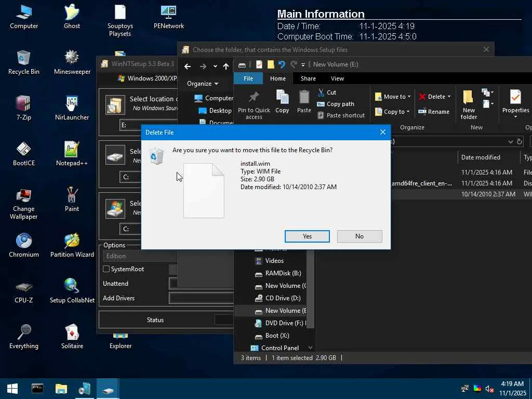Refresh the folder address bar
Screen dimensions: 532x399
pyautogui.click(x=520, y=141)
